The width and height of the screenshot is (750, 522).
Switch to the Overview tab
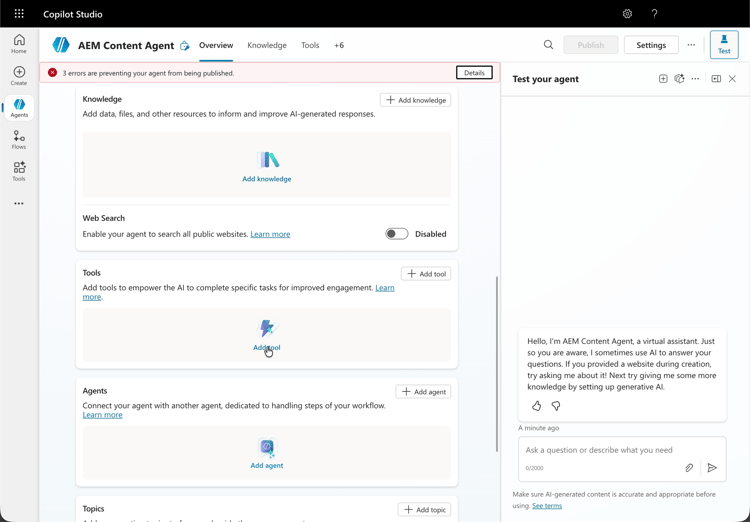click(x=216, y=45)
